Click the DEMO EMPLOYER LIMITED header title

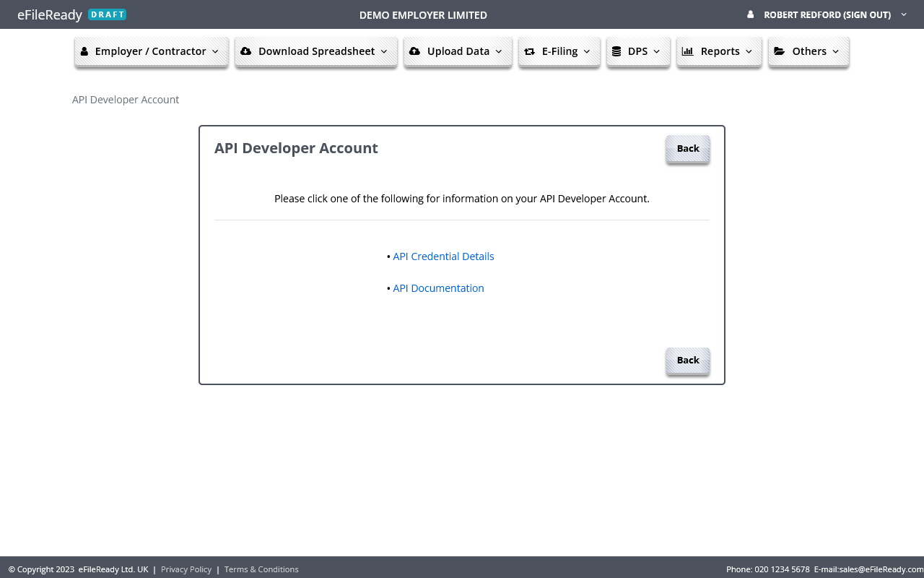[x=423, y=15]
